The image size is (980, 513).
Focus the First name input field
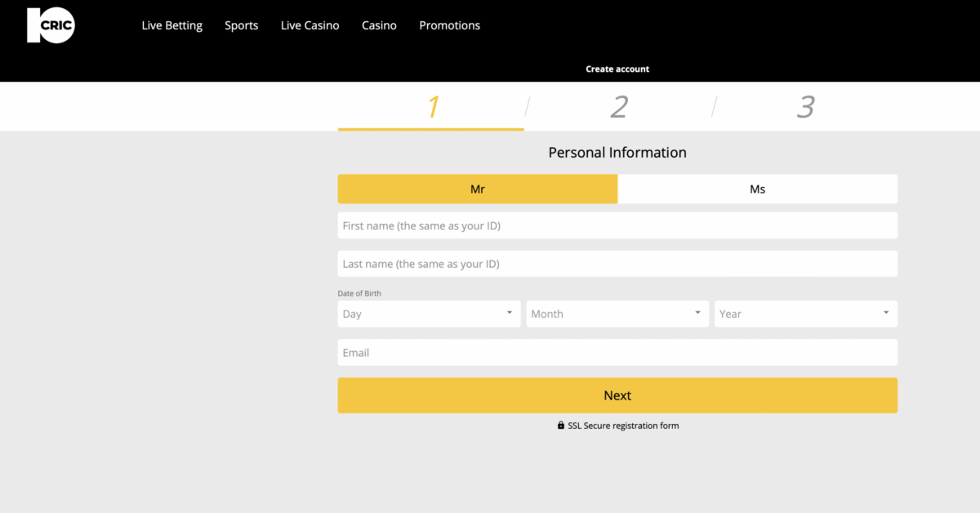pos(617,225)
